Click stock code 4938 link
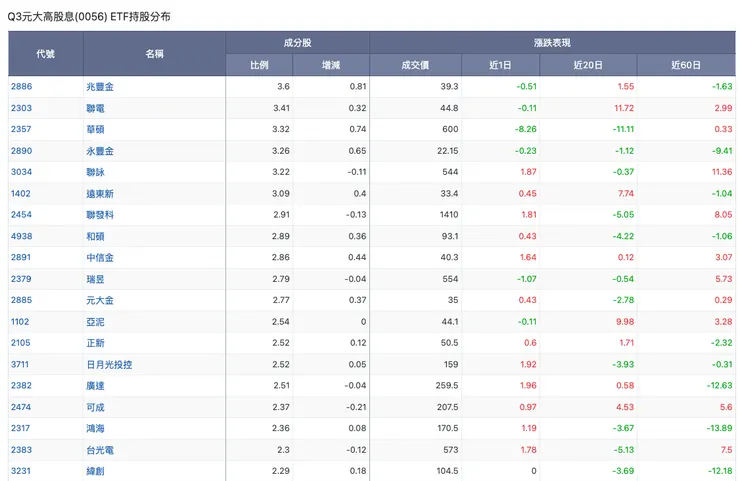The width and height of the screenshot is (740, 481). pyautogui.click(x=22, y=236)
